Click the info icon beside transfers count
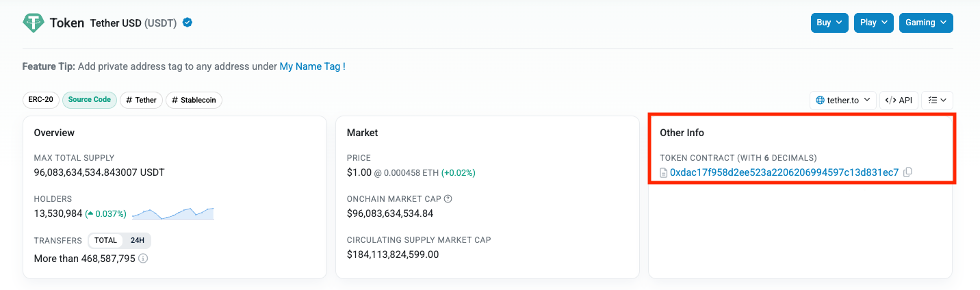The image size is (980, 290). tap(143, 259)
